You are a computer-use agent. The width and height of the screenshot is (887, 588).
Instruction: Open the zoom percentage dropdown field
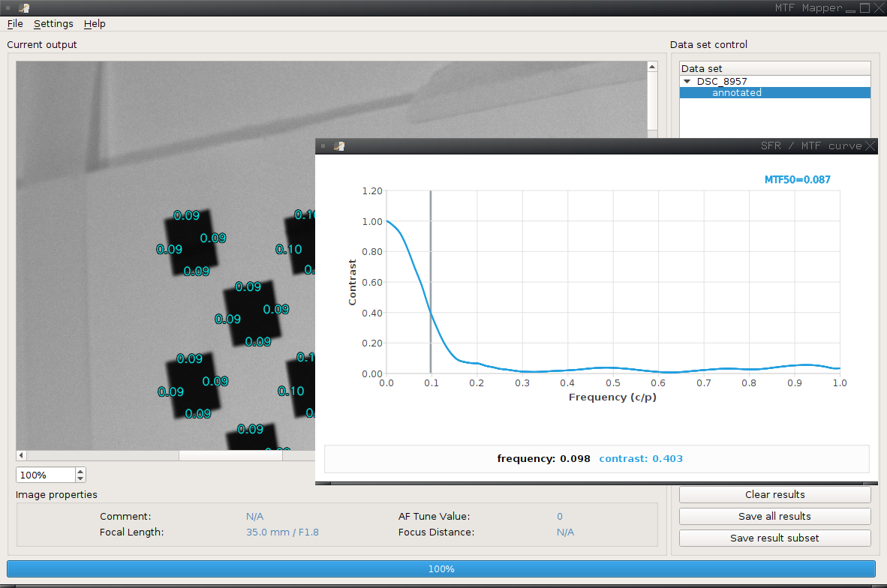pyautogui.click(x=43, y=474)
